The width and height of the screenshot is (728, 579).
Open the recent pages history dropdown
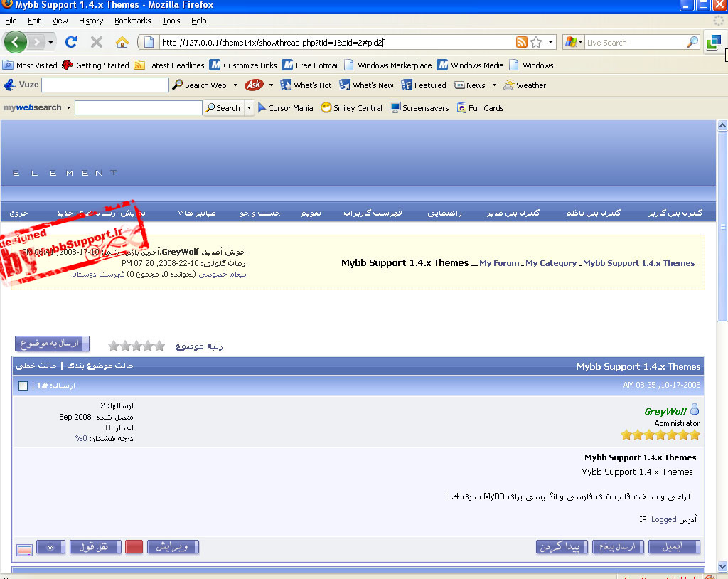(50, 42)
